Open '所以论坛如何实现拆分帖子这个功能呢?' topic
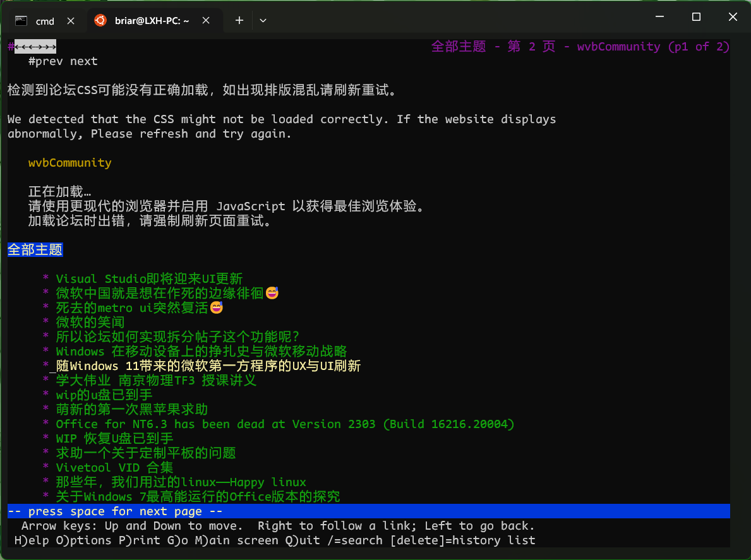Image resolution: width=751 pixels, height=560 pixels. [x=177, y=337]
